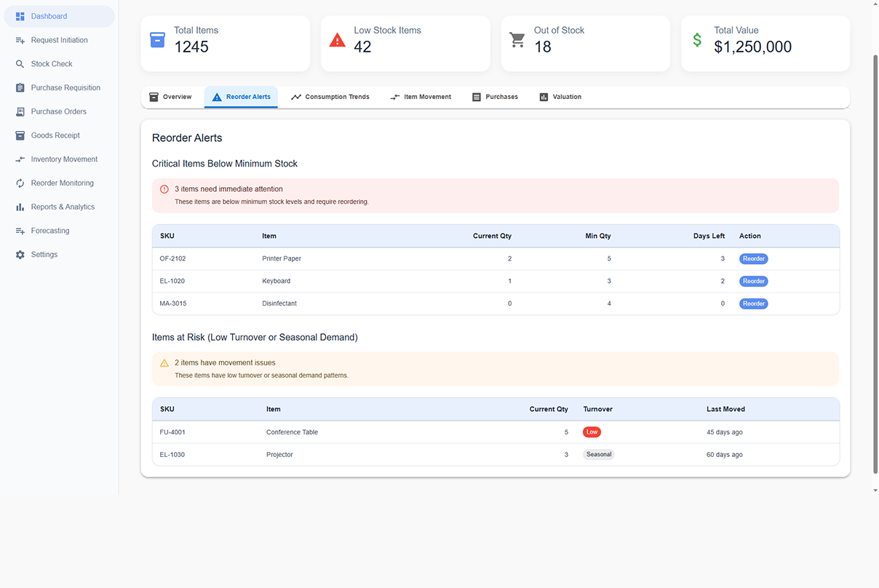
Task: Click the Purchase Requisition clipboard icon
Action: tap(20, 88)
